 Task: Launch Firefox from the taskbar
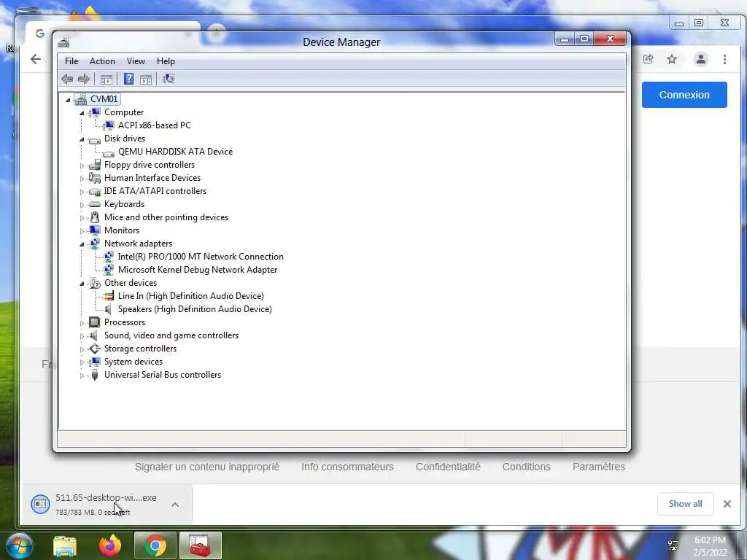(x=110, y=545)
